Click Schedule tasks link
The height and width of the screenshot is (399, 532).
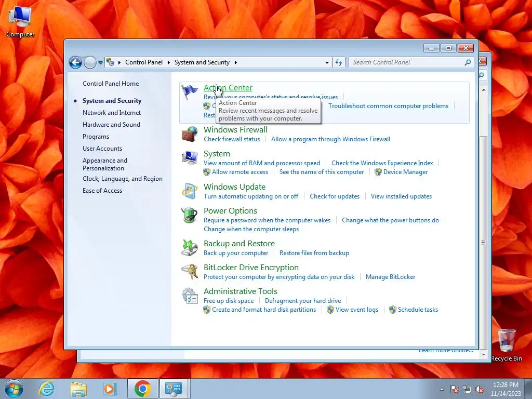tap(418, 310)
